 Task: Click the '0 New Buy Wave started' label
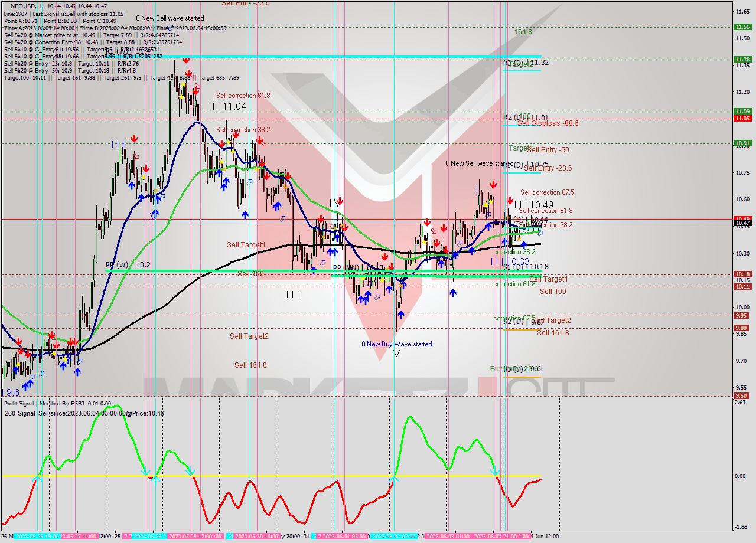point(397,344)
